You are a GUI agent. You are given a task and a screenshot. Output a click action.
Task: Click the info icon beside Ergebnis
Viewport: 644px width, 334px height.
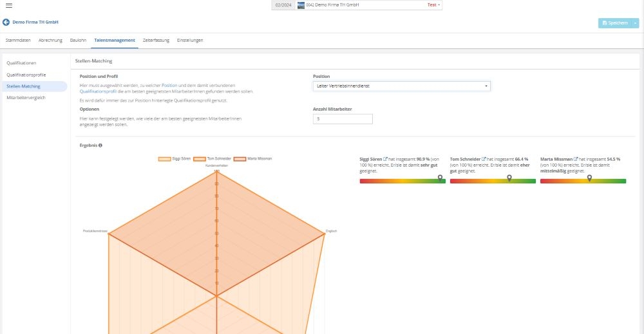click(x=100, y=145)
